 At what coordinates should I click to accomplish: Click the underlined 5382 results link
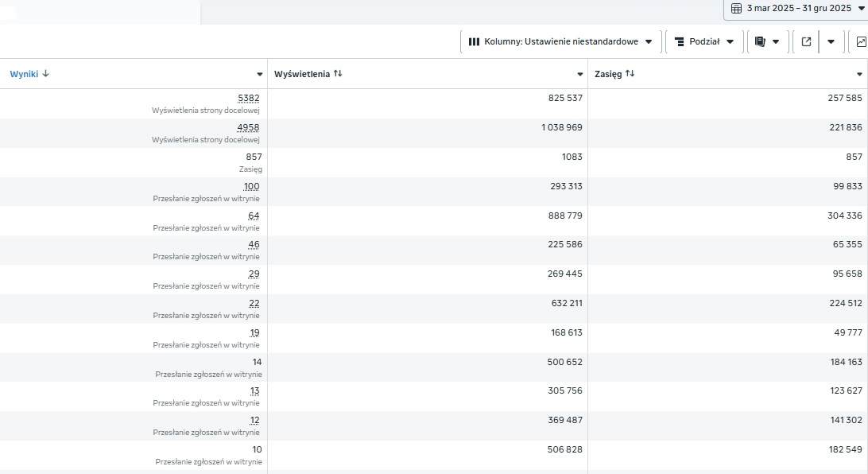(250, 98)
